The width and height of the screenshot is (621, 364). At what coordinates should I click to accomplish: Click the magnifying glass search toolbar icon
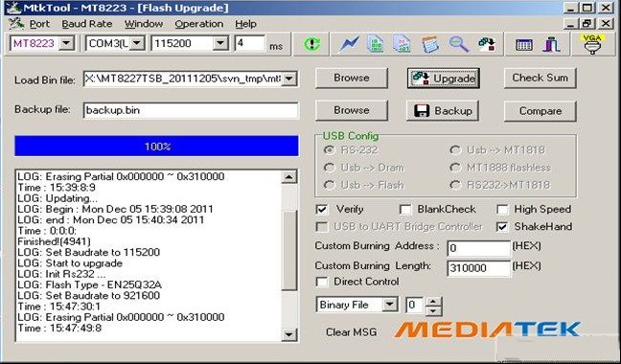coord(459,44)
